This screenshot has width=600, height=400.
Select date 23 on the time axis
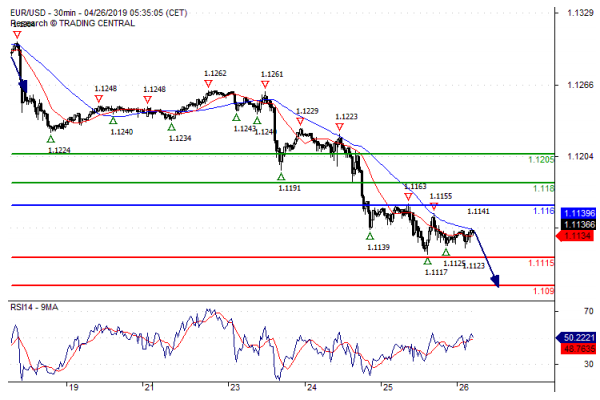233,386
